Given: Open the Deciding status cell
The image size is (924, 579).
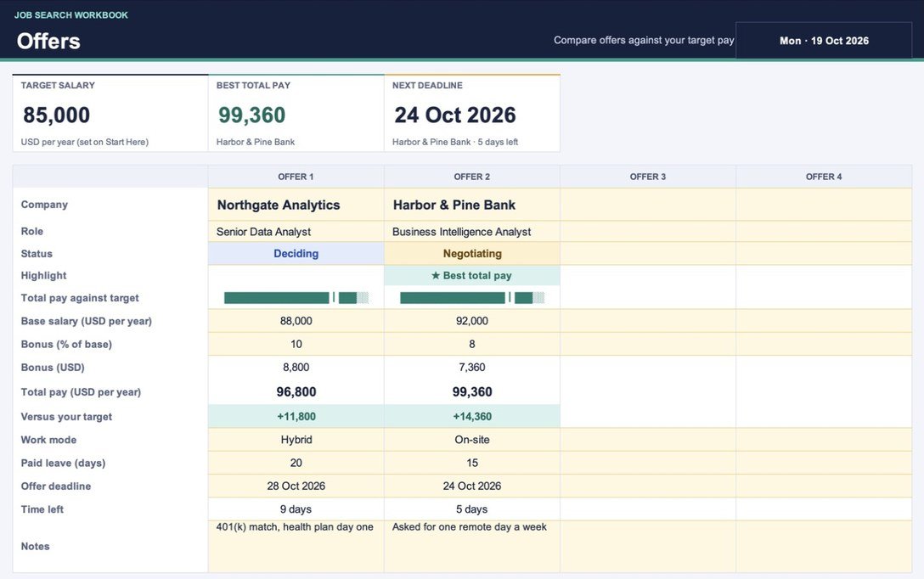Looking at the screenshot, I should pyautogui.click(x=296, y=253).
